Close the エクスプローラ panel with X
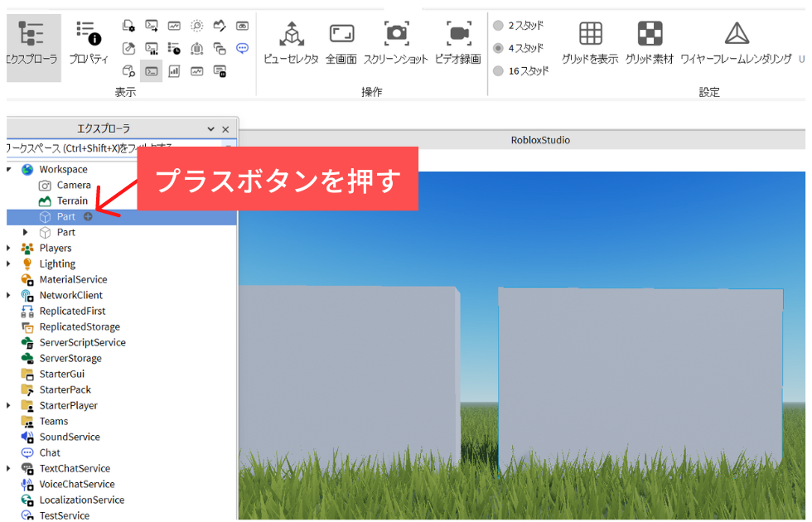Viewport: 812px width, 522px height. click(225, 129)
